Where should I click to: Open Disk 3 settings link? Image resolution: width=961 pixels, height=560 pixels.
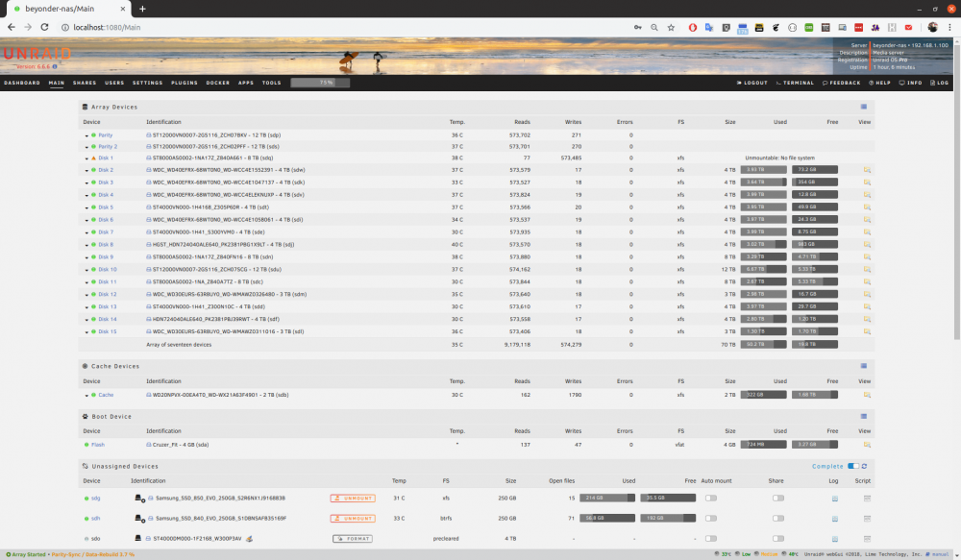[106, 183]
